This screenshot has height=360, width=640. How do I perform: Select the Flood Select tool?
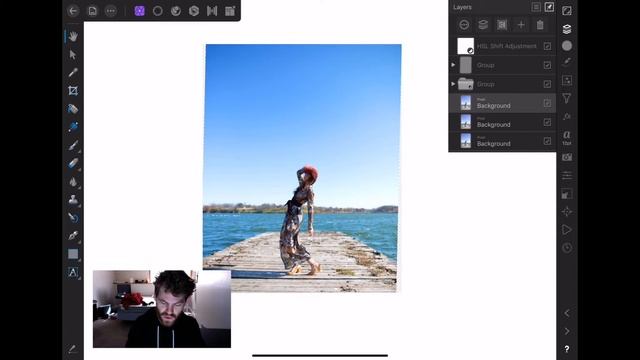[73, 127]
